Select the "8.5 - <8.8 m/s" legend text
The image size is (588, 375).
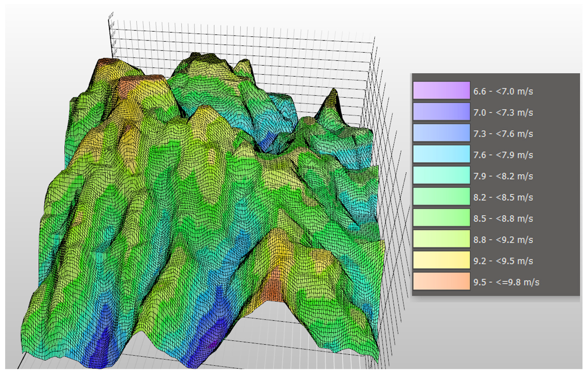(x=503, y=219)
